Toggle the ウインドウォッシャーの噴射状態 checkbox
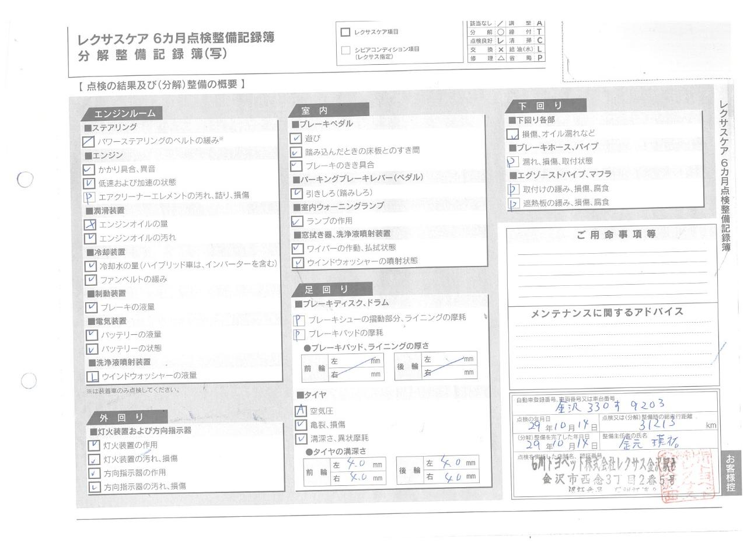Viewport: 747px width, 560px height. (x=298, y=262)
